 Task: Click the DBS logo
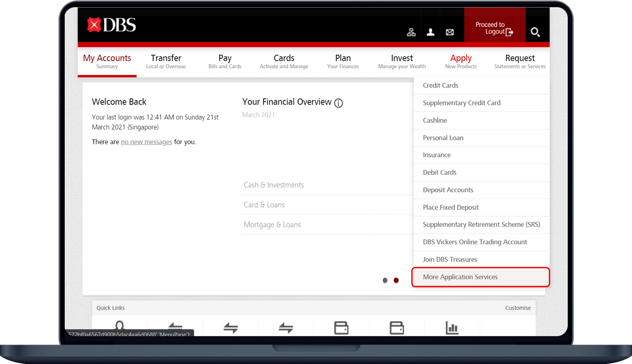pos(112,25)
